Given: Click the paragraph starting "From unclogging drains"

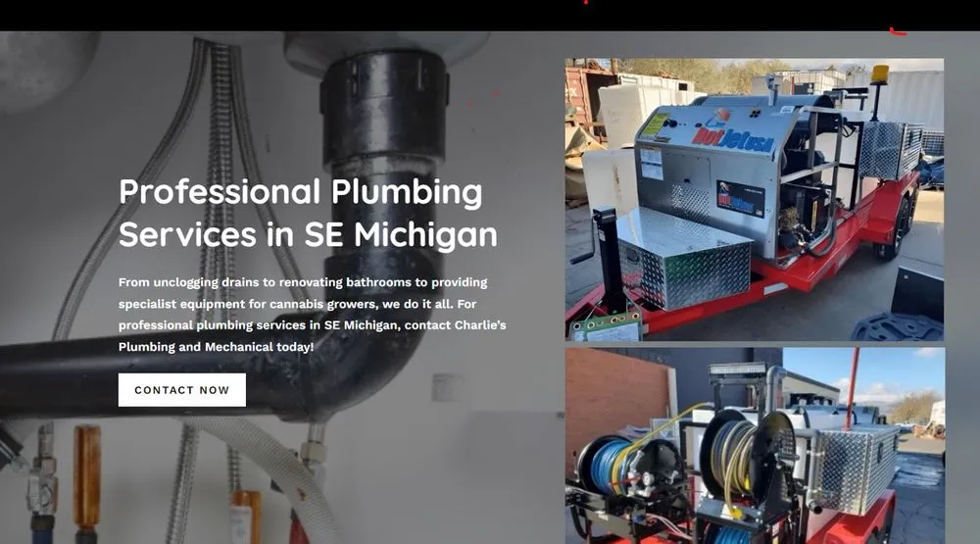Looking at the screenshot, I should coord(312,315).
